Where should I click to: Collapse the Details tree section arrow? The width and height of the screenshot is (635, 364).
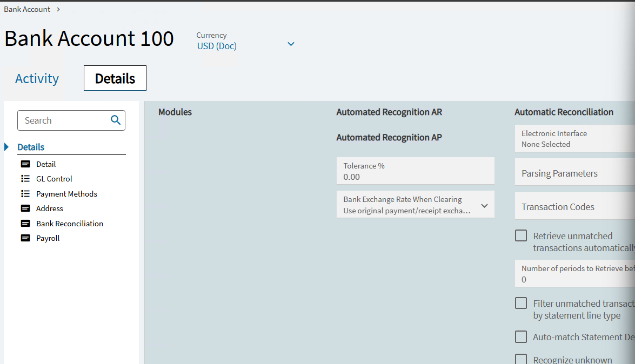pos(6,147)
